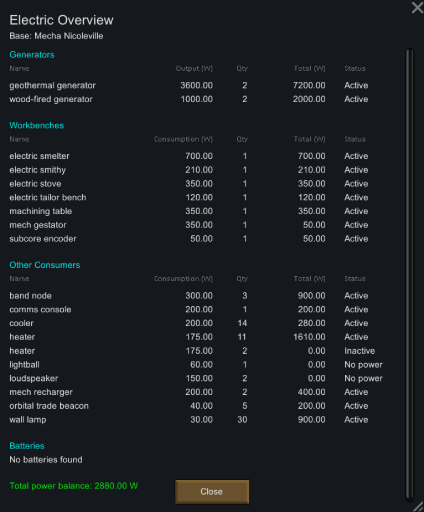Click the resize grip in the corner
The width and height of the screenshot is (424, 512).
coord(418,506)
